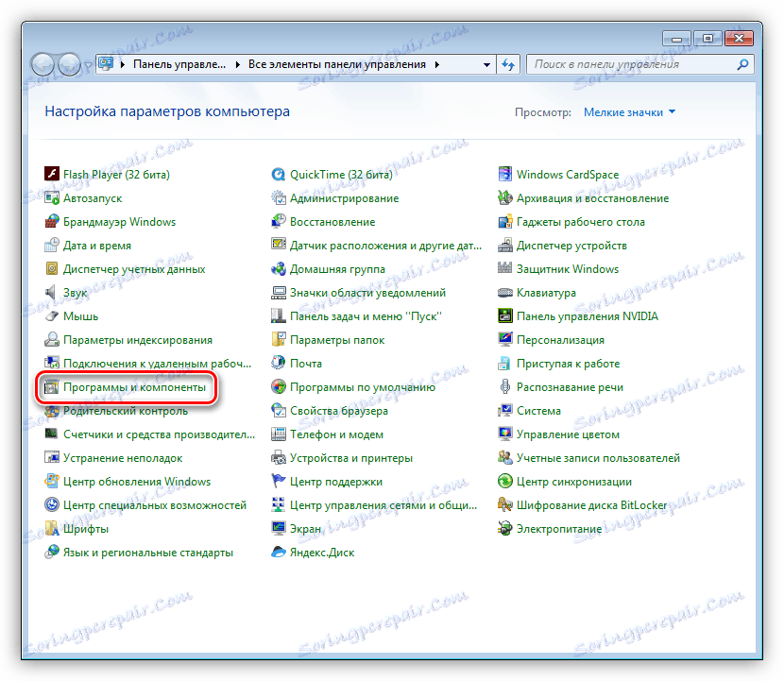This screenshot has width=784, height=681.
Task: Click the Windows CardSpace icon
Action: 505,174
